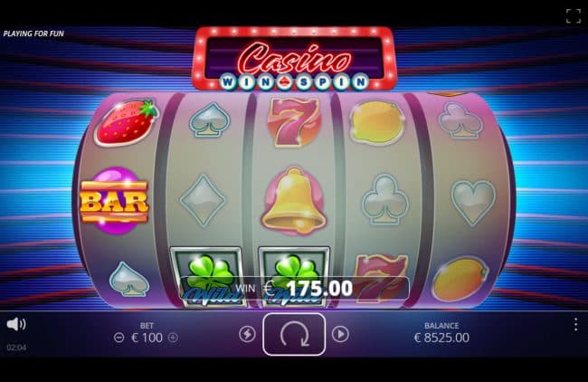Click the WIN € 175.00 banner
This screenshot has height=382, width=588.
click(294, 288)
